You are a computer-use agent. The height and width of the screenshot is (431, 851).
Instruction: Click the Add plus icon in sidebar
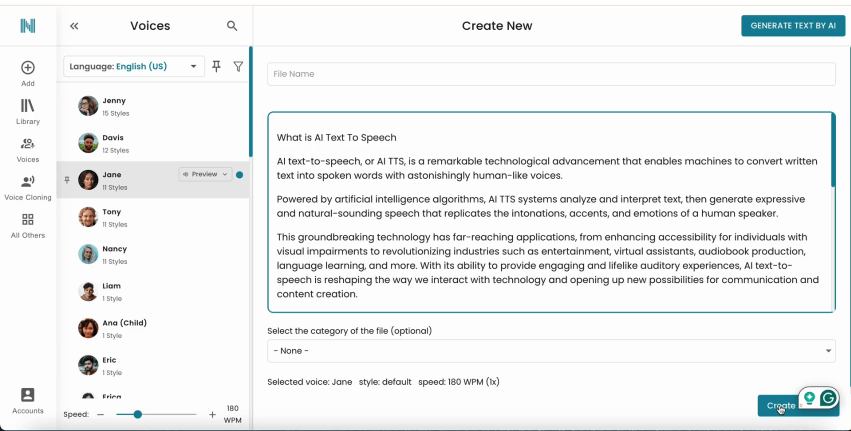click(28, 67)
